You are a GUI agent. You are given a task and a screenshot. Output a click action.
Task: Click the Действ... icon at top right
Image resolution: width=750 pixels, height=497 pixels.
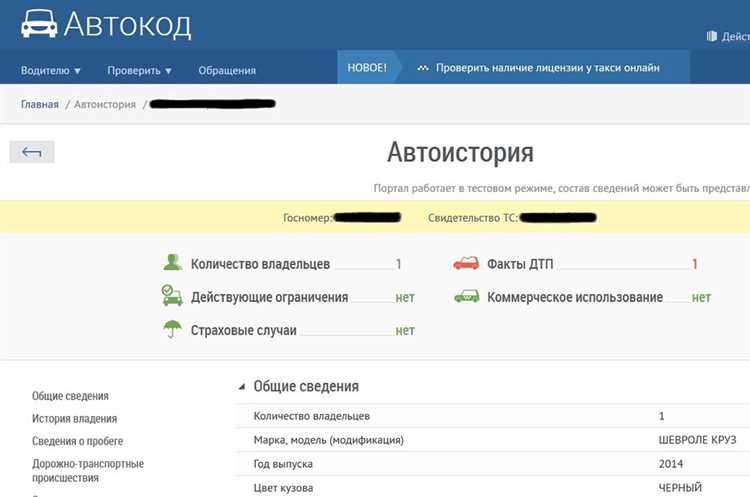712,36
